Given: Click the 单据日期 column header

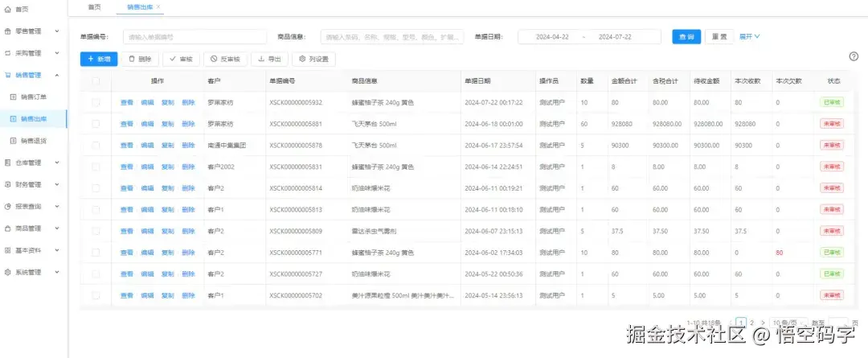Looking at the screenshot, I should point(477,81).
